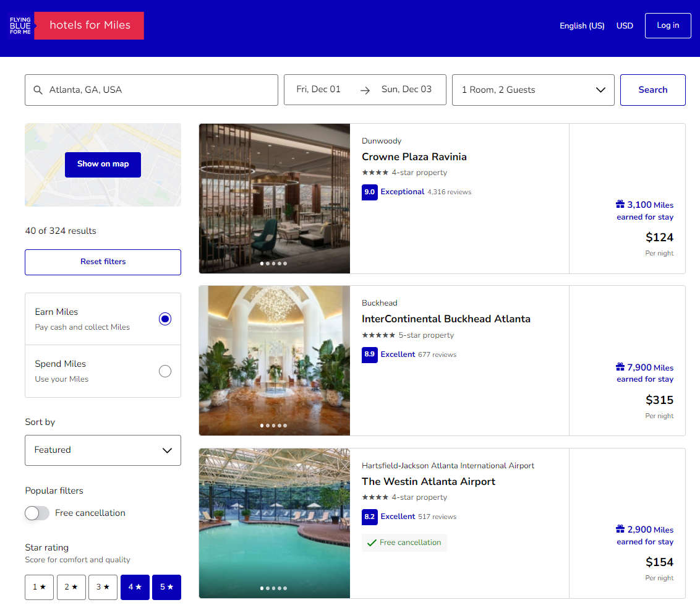Click the gift icon next to 7,900 Miles
The width and height of the screenshot is (700, 605).
[x=620, y=367]
